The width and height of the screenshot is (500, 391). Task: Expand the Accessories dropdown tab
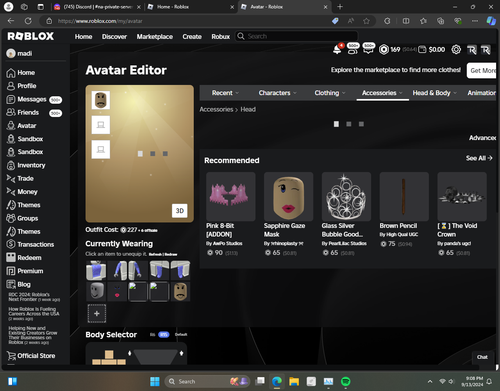pyautogui.click(x=382, y=93)
